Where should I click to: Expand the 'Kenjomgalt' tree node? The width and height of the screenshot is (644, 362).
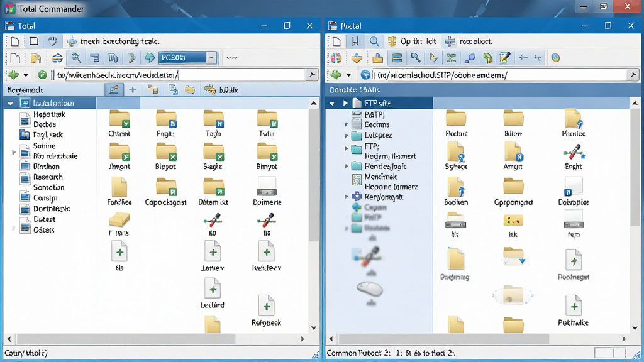coord(347,197)
